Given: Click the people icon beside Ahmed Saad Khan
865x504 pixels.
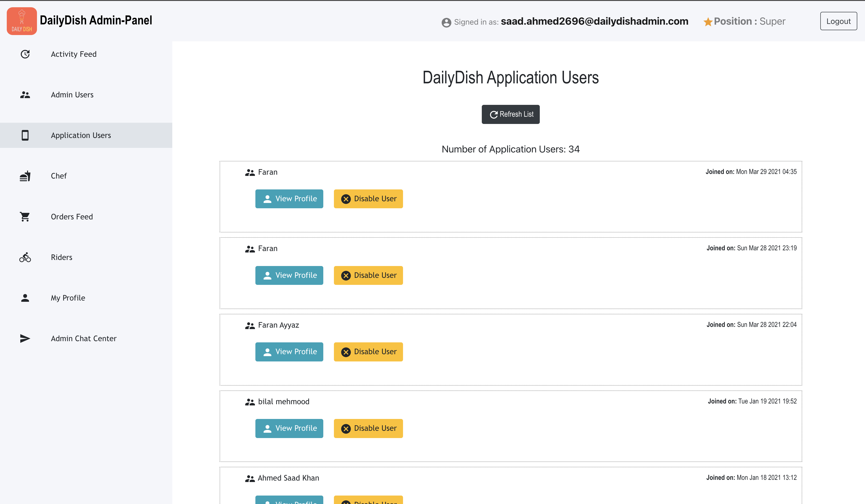Looking at the screenshot, I should pos(250,478).
